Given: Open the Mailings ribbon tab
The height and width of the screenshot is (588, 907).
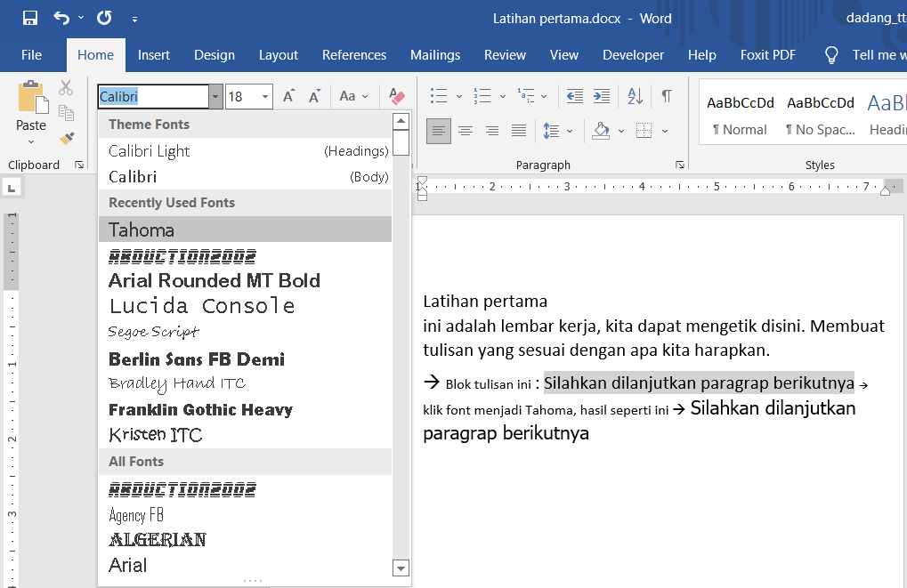Looking at the screenshot, I should tap(435, 54).
